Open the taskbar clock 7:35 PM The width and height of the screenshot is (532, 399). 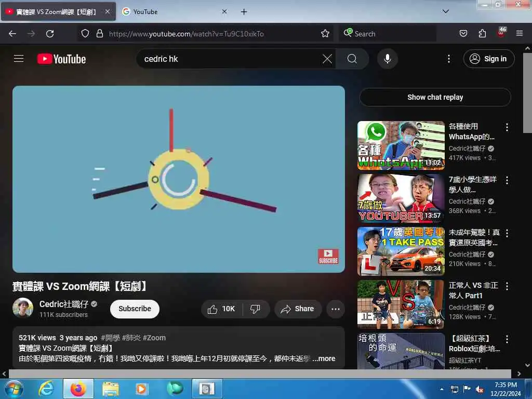tap(506, 389)
